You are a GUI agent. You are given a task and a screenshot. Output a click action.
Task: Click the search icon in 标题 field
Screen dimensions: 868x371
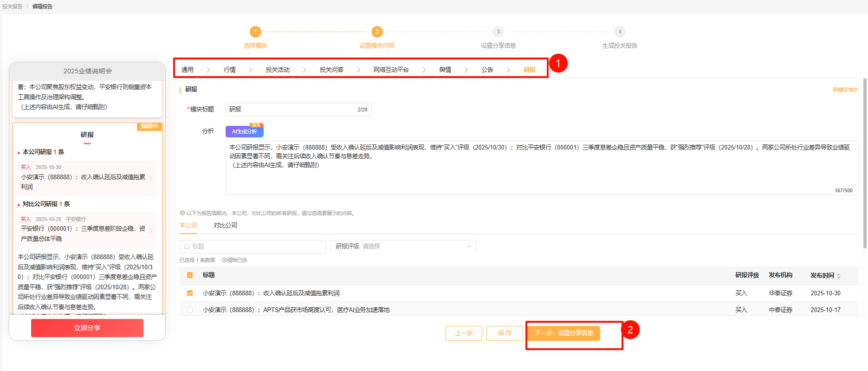coord(187,247)
